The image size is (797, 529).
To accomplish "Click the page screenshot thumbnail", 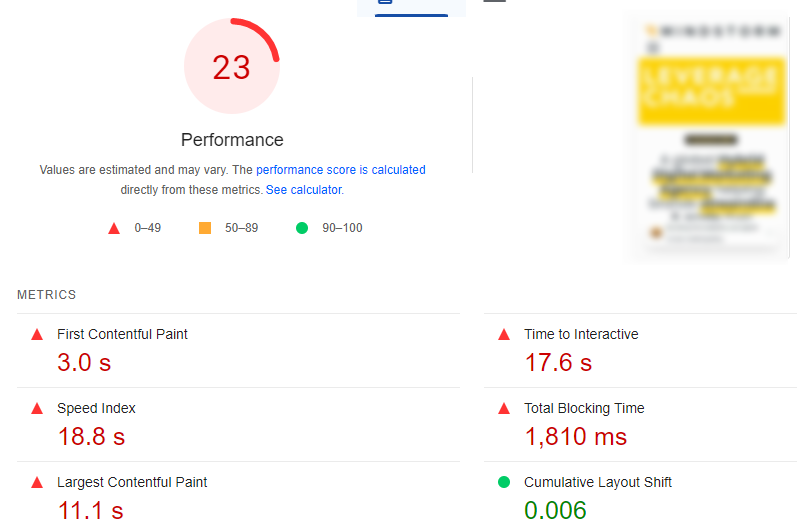I will point(711,137).
